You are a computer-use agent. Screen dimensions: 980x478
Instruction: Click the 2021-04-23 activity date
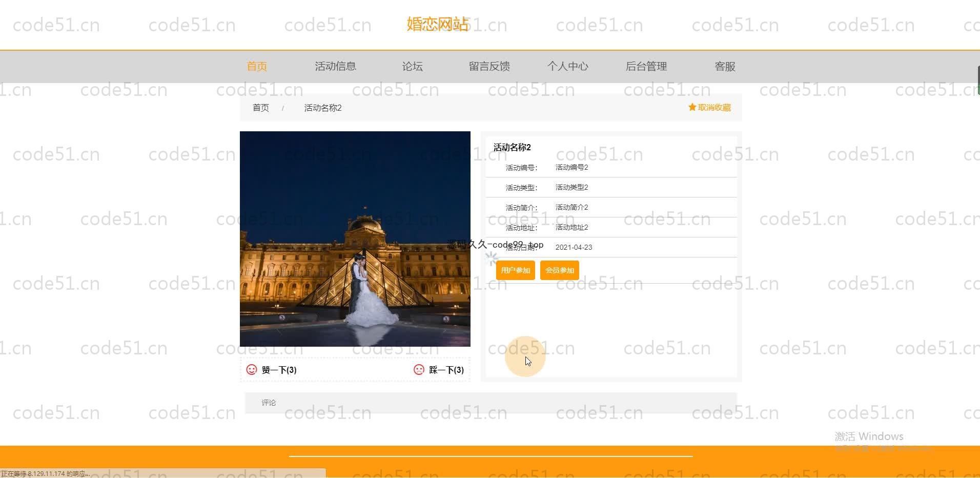[x=574, y=247]
